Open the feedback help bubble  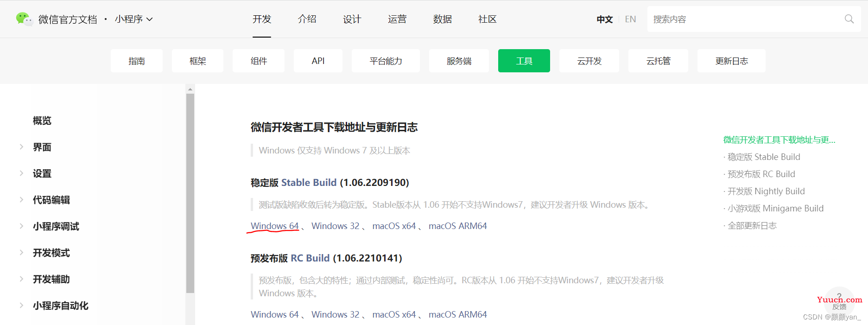click(x=839, y=301)
